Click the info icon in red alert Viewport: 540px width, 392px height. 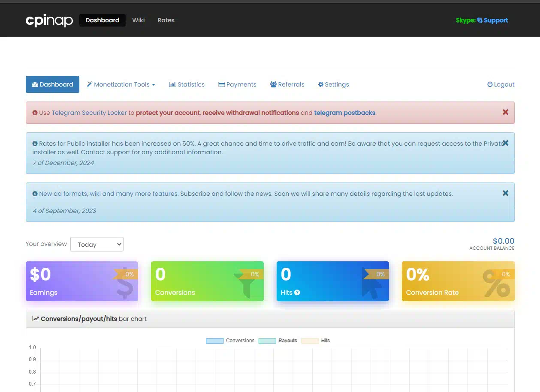click(35, 113)
